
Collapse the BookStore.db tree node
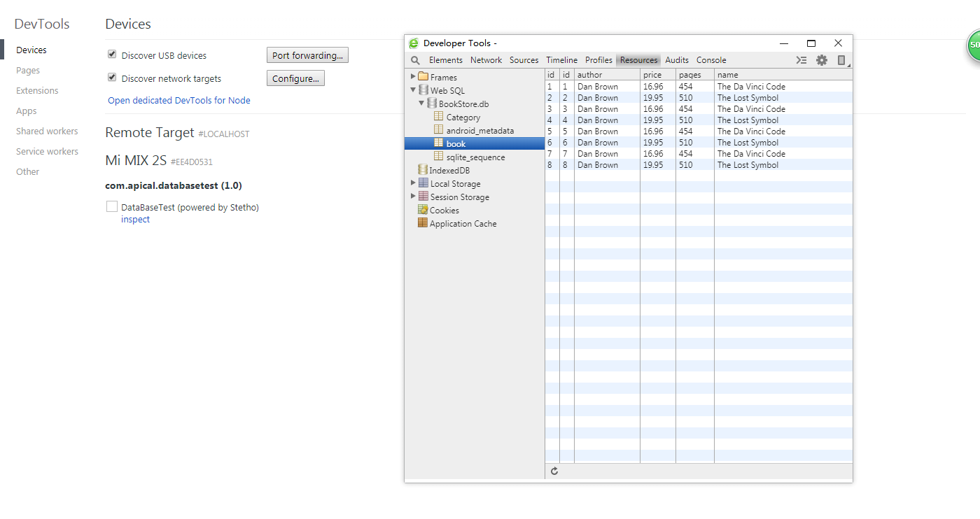421,104
